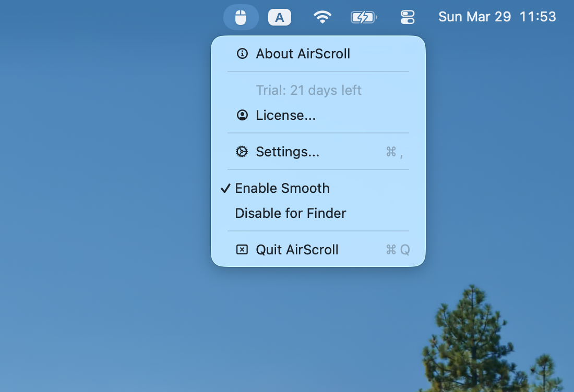Image resolution: width=574 pixels, height=392 pixels.
Task: Choose License... from the menu
Action: point(285,115)
